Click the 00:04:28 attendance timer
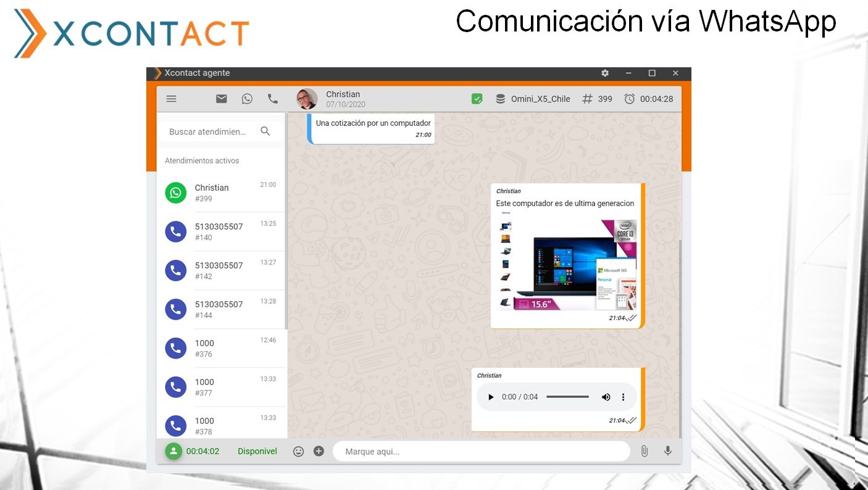 pos(657,99)
